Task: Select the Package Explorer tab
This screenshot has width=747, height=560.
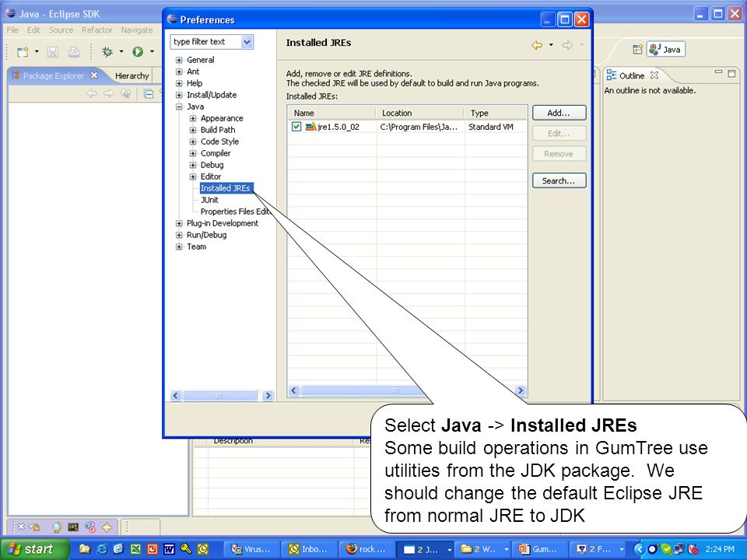Action: (x=54, y=75)
